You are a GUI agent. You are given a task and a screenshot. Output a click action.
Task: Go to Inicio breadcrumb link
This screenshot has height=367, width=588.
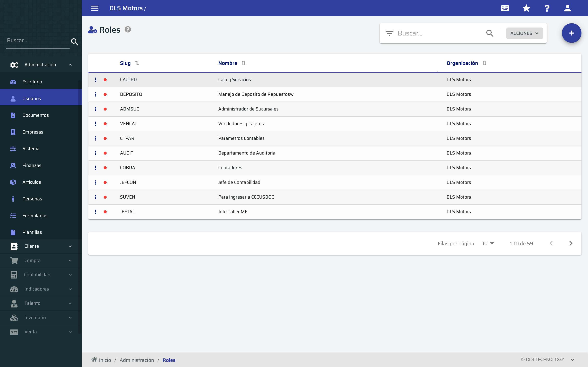(x=105, y=360)
